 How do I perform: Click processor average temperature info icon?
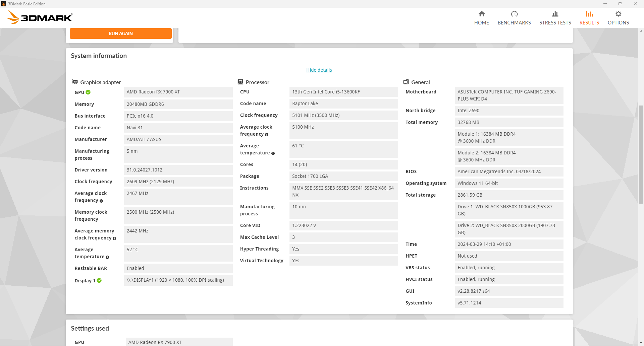(x=273, y=153)
